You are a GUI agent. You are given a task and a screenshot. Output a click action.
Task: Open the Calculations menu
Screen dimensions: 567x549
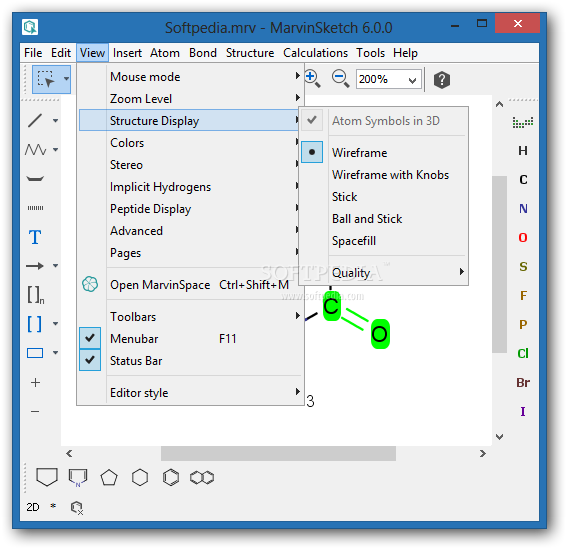click(315, 53)
